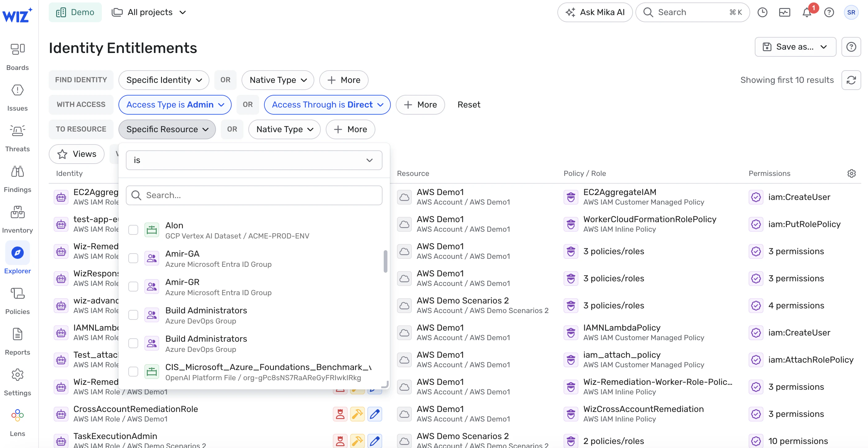Check the Alon resource checkbox

click(134, 230)
